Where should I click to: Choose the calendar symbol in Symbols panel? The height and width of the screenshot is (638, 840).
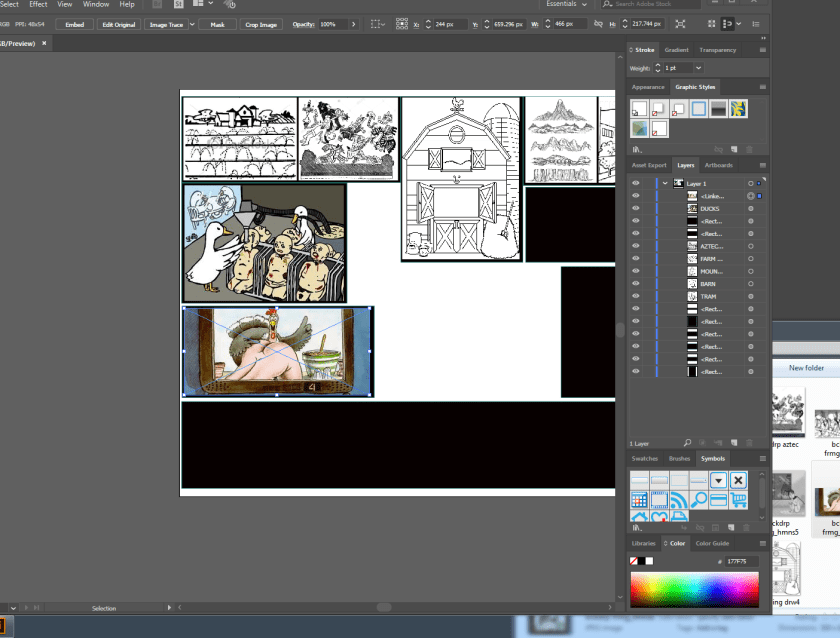click(640, 500)
